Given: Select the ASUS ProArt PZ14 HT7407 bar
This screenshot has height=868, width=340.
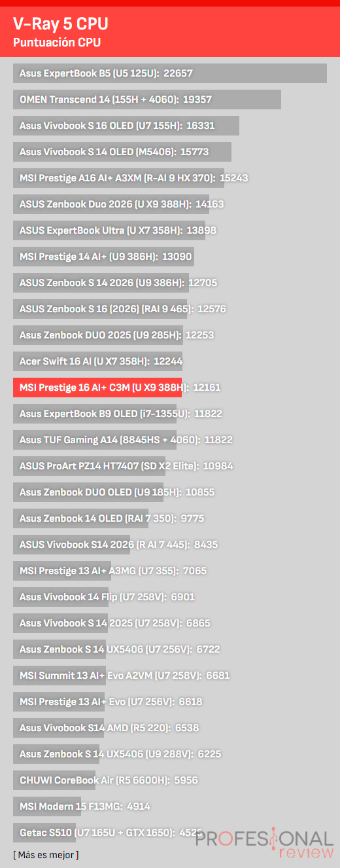Looking at the screenshot, I should click(x=89, y=466).
